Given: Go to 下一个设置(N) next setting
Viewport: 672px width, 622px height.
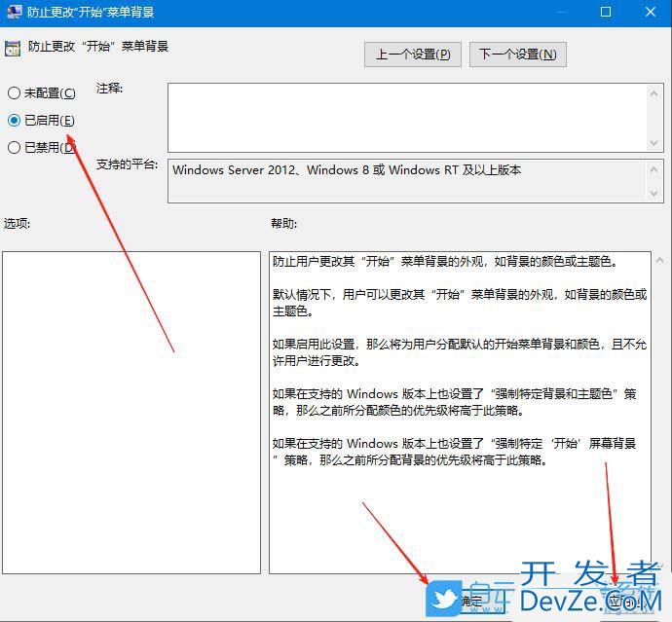Looking at the screenshot, I should tap(518, 55).
